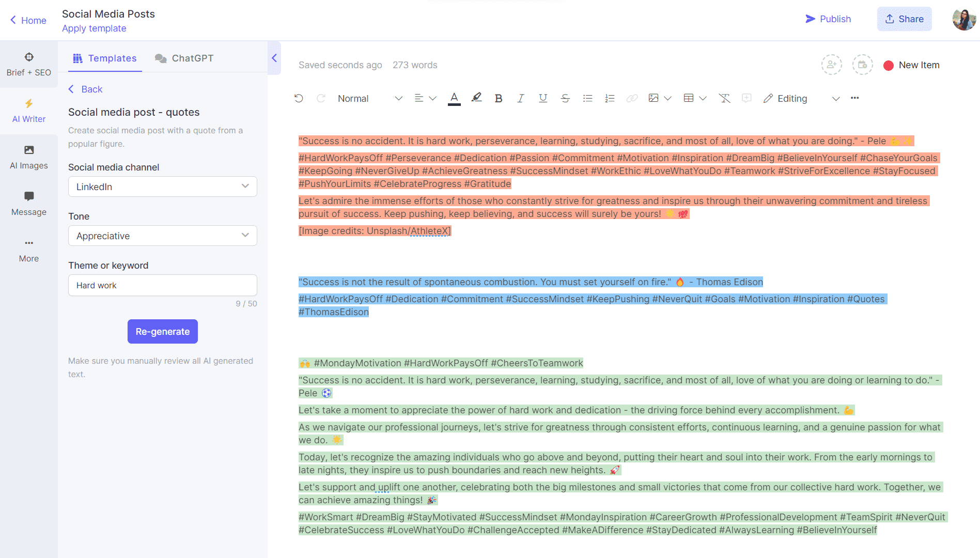
Task: Open the Tone dropdown showing Appreciative
Action: [x=163, y=236]
